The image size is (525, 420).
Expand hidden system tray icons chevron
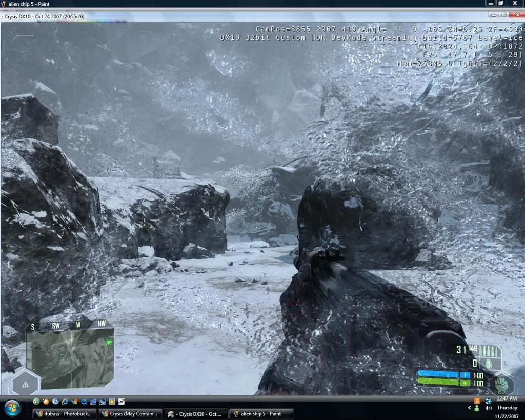(x=469, y=408)
